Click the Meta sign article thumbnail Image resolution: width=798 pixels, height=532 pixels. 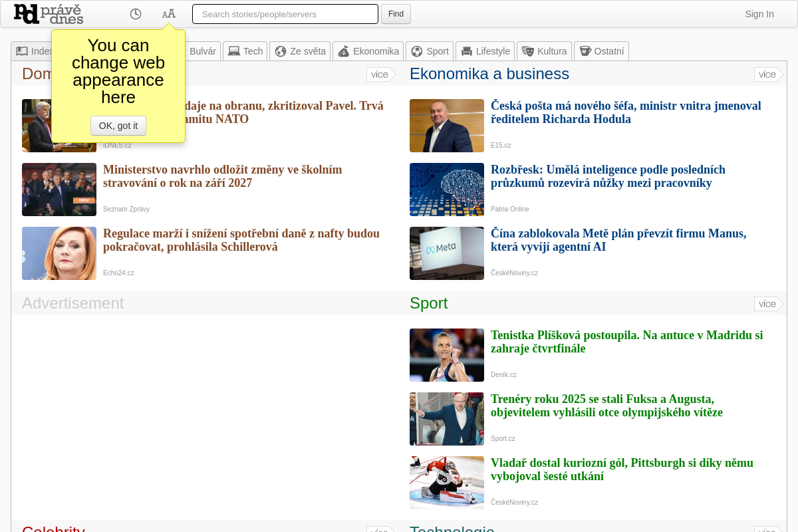[447, 253]
